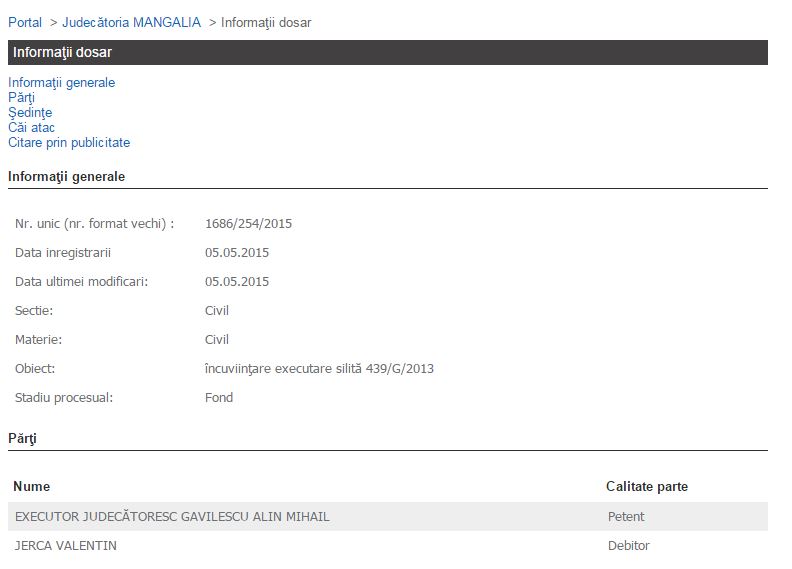
Task: Click the Data ultimei modificari date value
Action: (x=237, y=281)
